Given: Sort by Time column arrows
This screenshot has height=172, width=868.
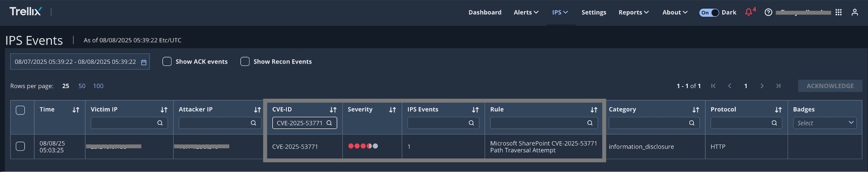Looking at the screenshot, I should click(x=76, y=110).
